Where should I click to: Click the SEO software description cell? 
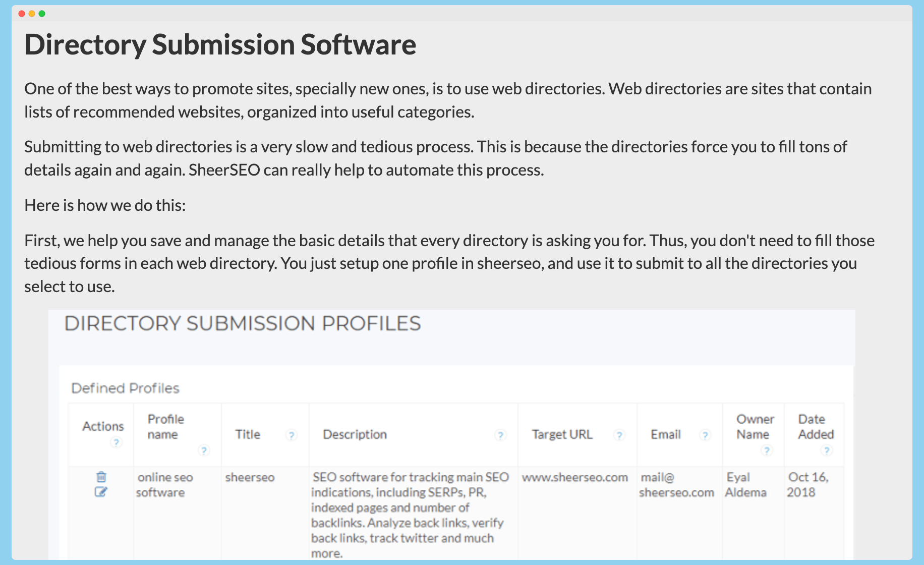pyautogui.click(x=410, y=515)
